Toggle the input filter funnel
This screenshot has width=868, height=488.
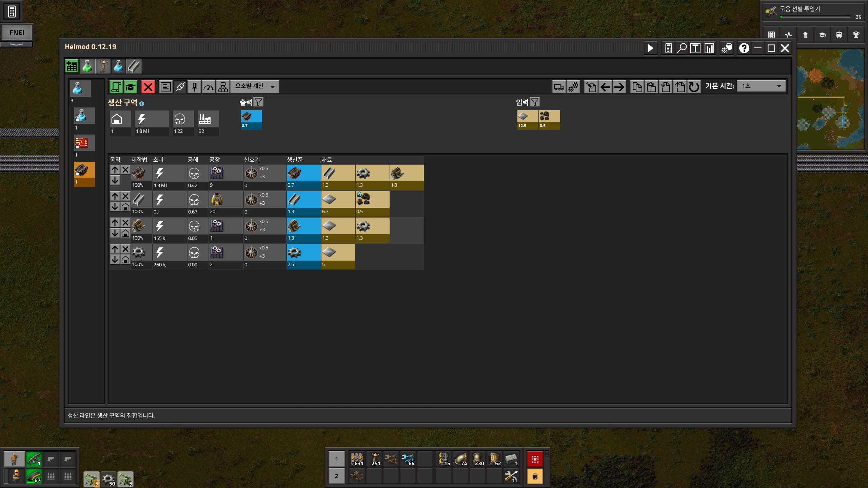coord(535,102)
